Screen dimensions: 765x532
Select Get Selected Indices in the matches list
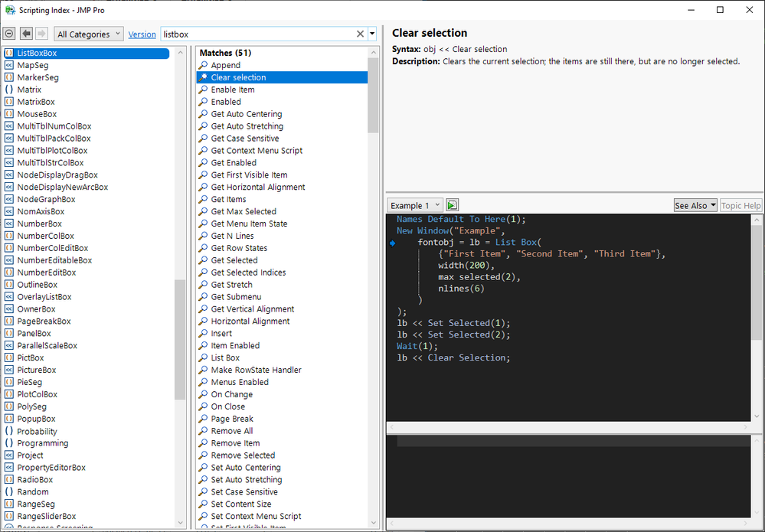click(x=248, y=273)
